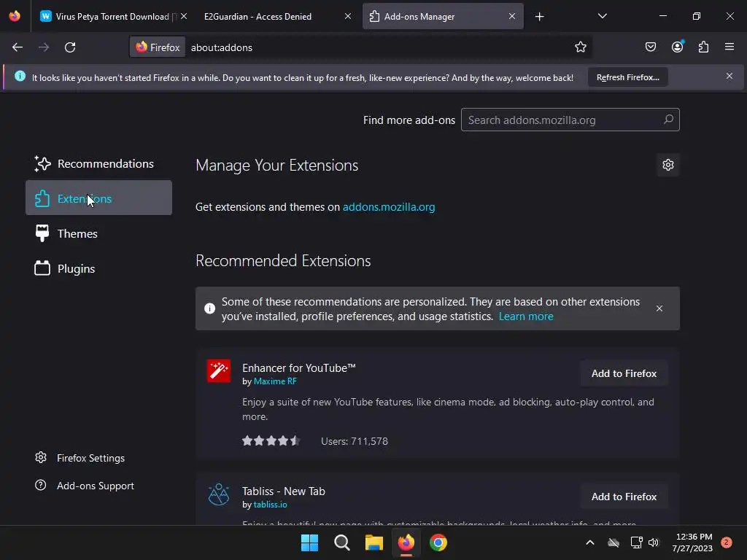
Task: Click the volume speaker tray icon
Action: pyautogui.click(x=654, y=542)
